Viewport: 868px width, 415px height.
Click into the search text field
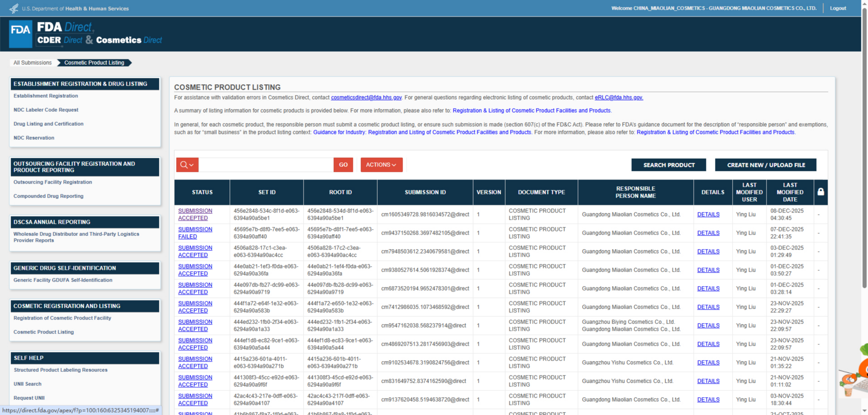click(x=266, y=165)
